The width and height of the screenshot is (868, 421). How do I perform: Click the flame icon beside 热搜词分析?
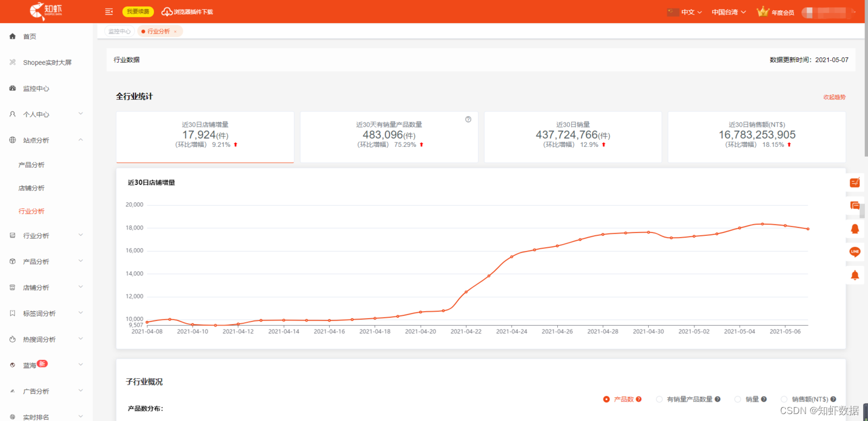click(x=13, y=339)
